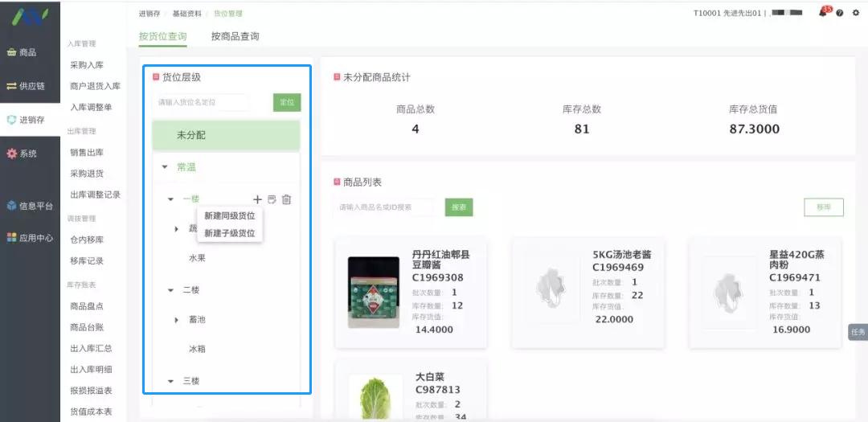Click the green 搜索 button in 商品列表
Viewport: 868px width, 422px height.
(x=459, y=207)
